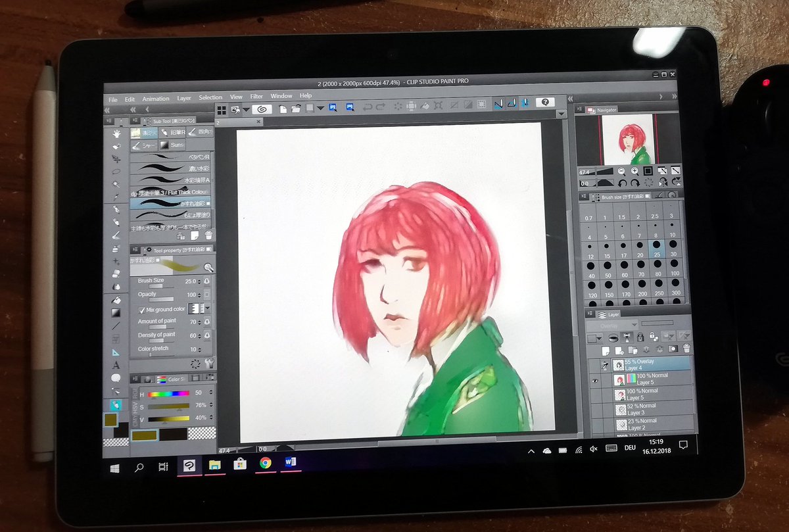
Task: Open Mix ground color mode dropdown arrow
Action: pyautogui.click(x=208, y=308)
